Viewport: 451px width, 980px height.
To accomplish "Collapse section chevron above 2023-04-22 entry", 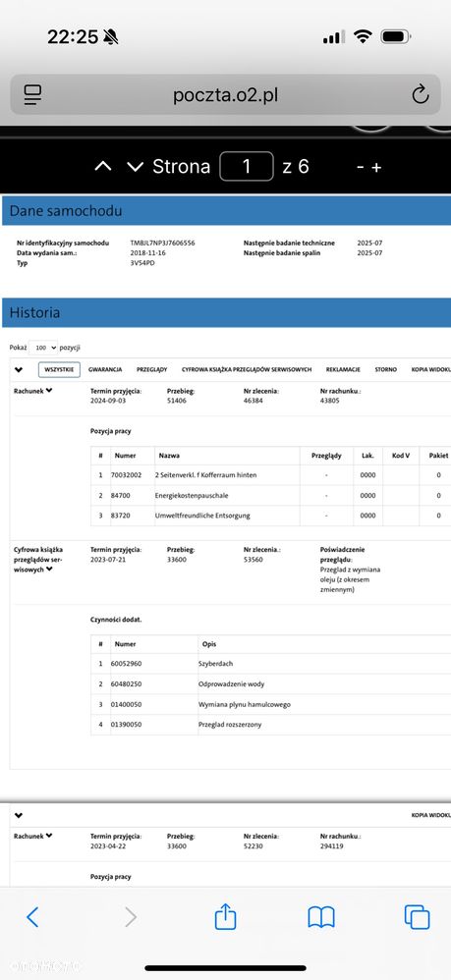I will click(19, 816).
